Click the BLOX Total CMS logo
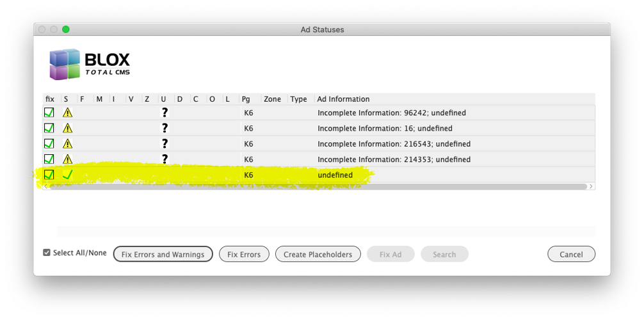Viewport: 644px width, 320px height. pos(90,64)
